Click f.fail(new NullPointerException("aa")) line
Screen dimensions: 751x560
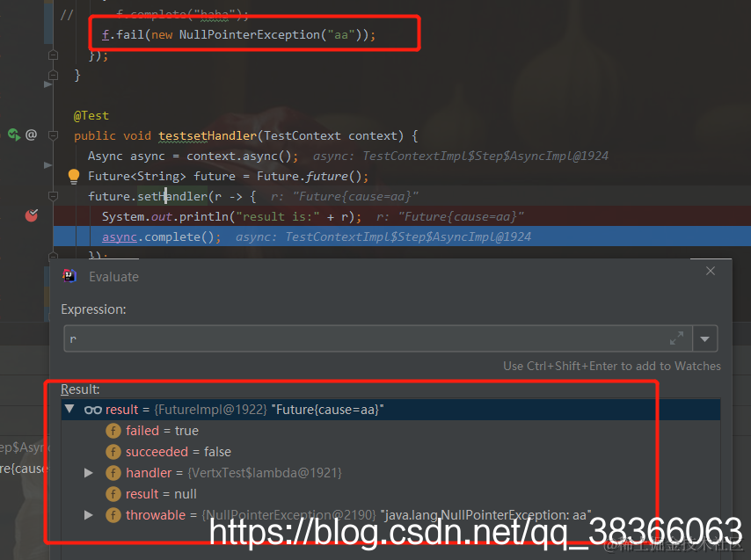(x=238, y=35)
